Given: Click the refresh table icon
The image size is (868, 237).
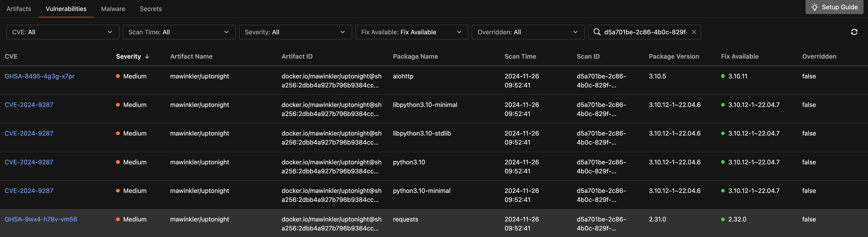Looking at the screenshot, I should coord(854,32).
